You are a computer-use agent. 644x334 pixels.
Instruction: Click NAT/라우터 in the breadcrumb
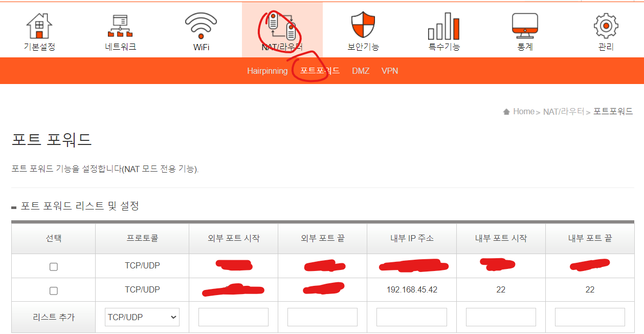click(564, 111)
